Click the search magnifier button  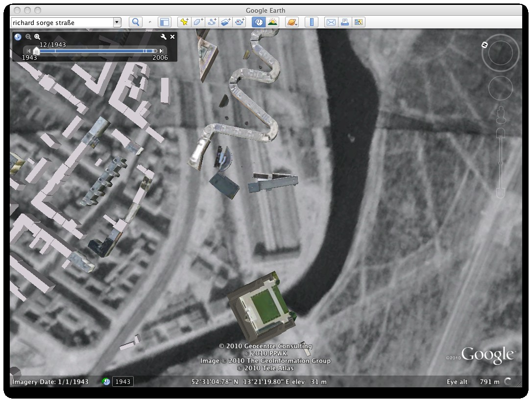coord(135,22)
